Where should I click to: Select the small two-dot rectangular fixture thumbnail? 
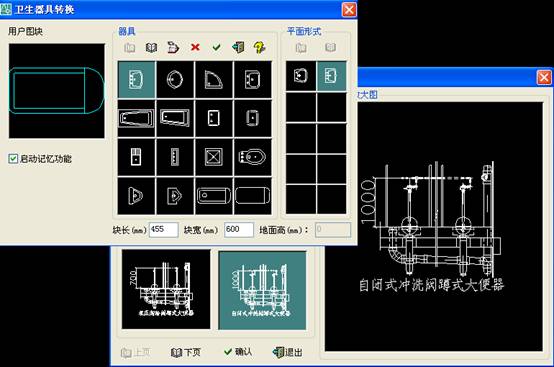point(214,118)
